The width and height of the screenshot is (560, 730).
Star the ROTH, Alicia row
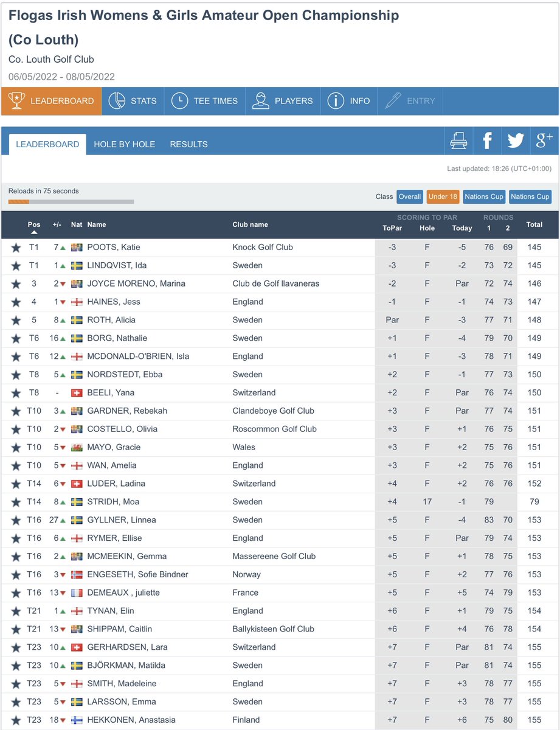pyautogui.click(x=15, y=321)
